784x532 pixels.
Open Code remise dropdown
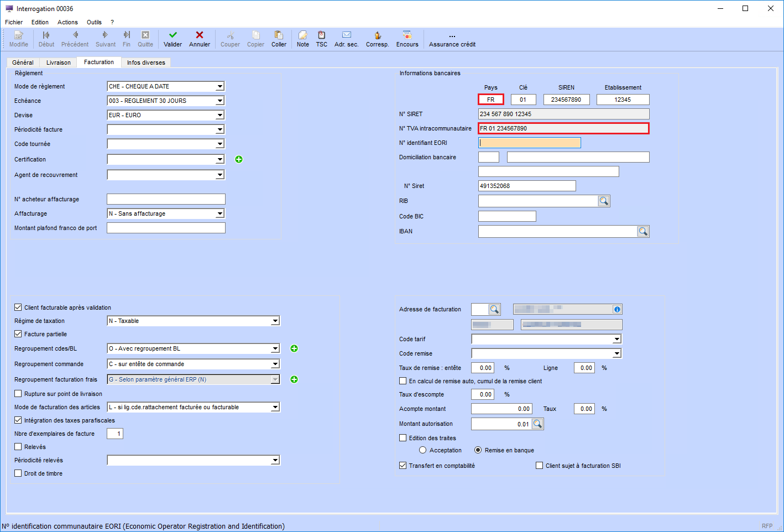click(x=617, y=353)
